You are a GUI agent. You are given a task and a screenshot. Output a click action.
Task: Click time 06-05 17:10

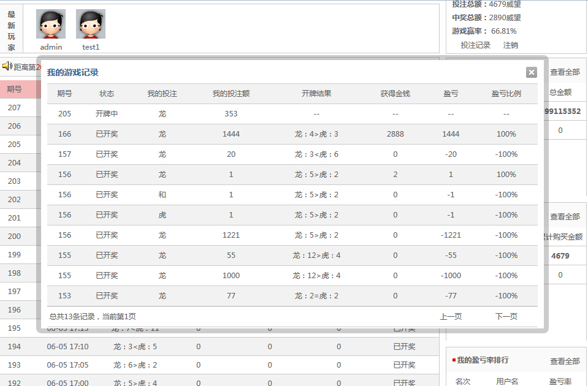click(x=67, y=347)
